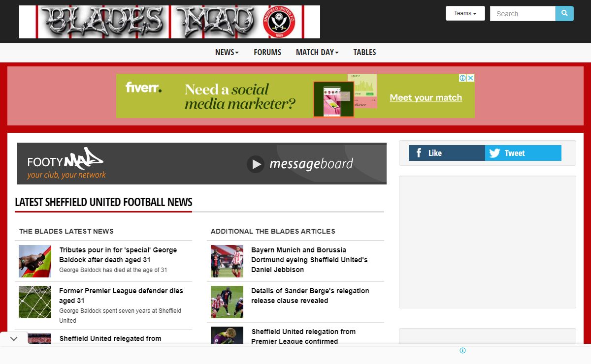The width and height of the screenshot is (591, 364).
Task: Open 'Meet your match' Fiverr link
Action: pyautogui.click(x=426, y=97)
